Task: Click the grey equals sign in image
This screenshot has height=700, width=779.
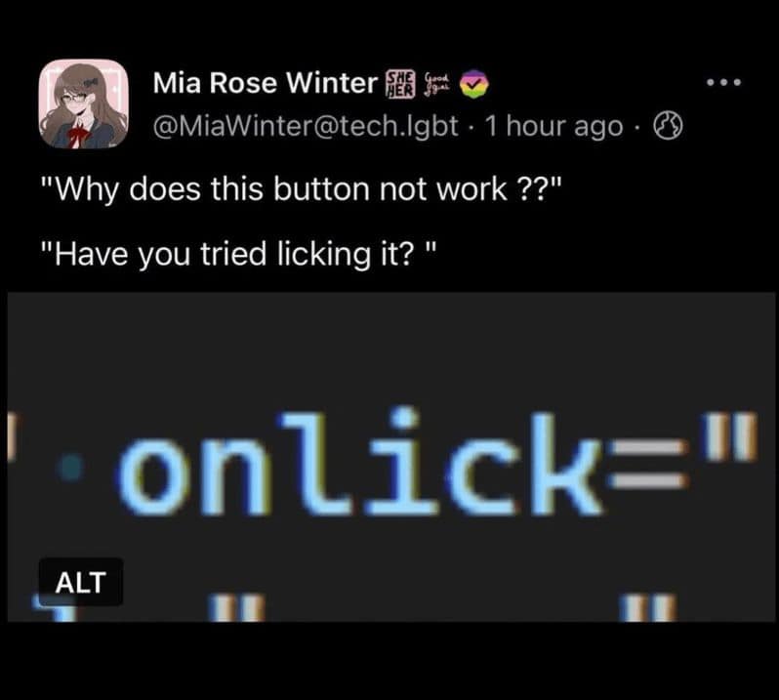Action: [648, 464]
